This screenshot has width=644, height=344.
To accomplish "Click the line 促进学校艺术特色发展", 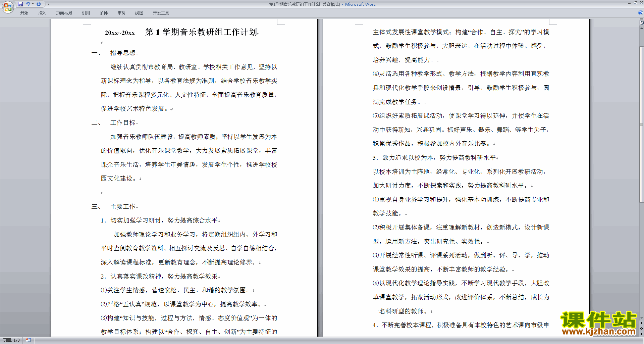I will click(136, 109).
